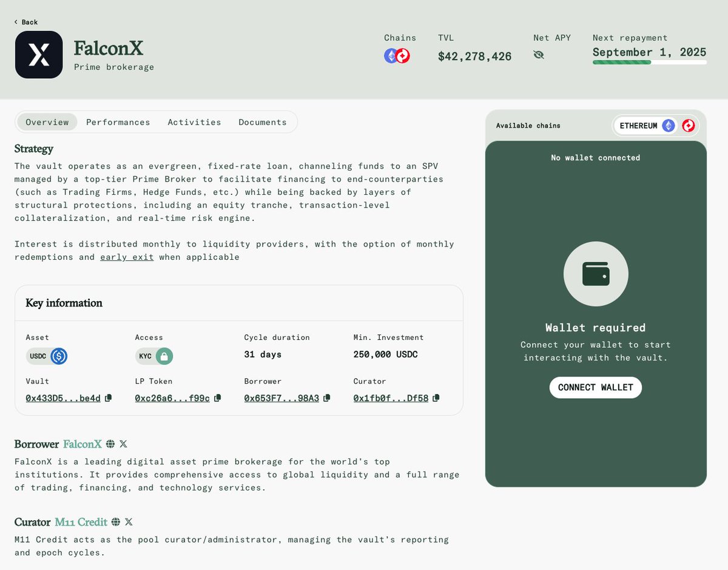This screenshot has width=728, height=570.
Task: Open the Vault address 0x433D5...be4d
Action: 63,398
